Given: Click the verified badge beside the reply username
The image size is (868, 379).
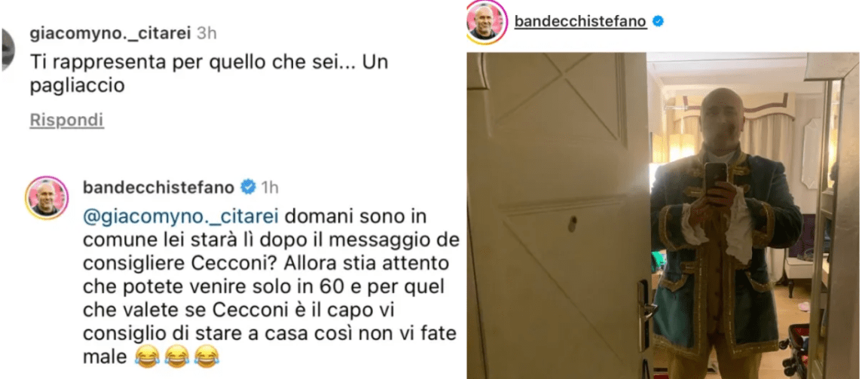Looking at the screenshot, I should (249, 188).
